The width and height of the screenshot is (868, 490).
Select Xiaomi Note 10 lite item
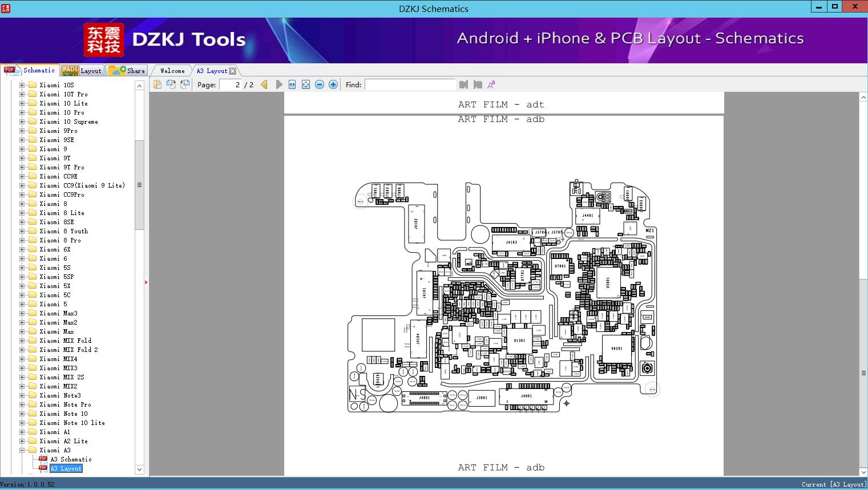(72, 423)
